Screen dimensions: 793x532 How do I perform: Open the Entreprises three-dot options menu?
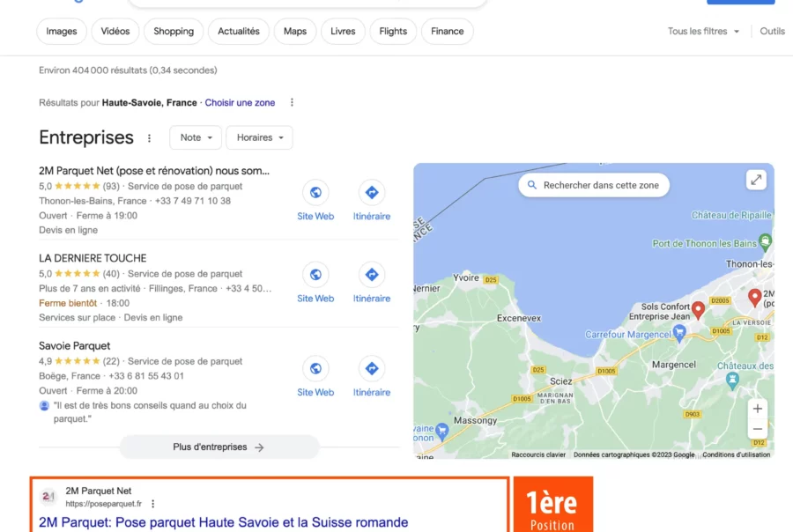(149, 138)
